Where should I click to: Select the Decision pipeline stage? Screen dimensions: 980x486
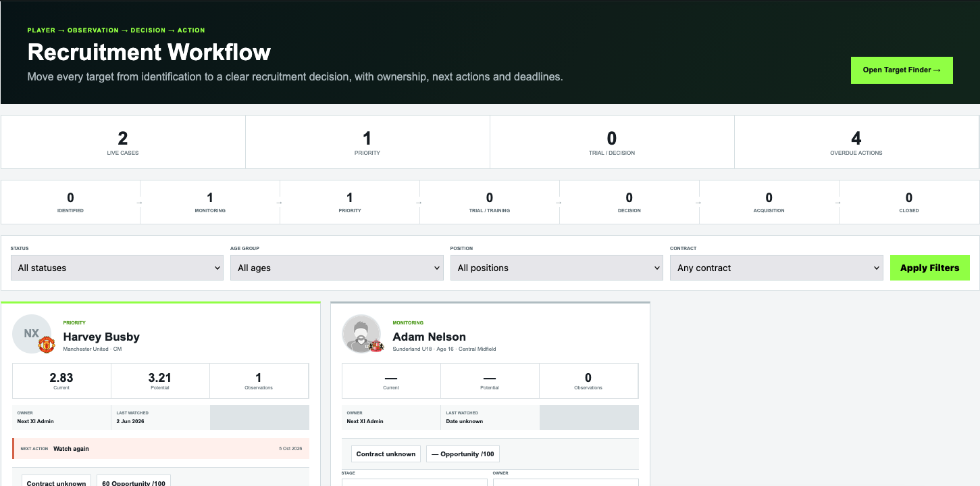[x=629, y=202]
